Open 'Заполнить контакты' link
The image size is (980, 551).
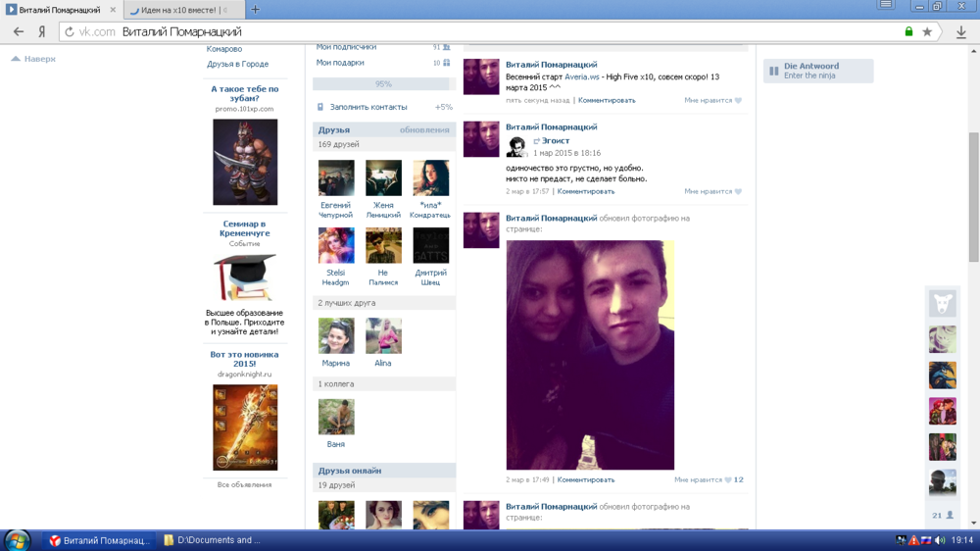click(367, 107)
